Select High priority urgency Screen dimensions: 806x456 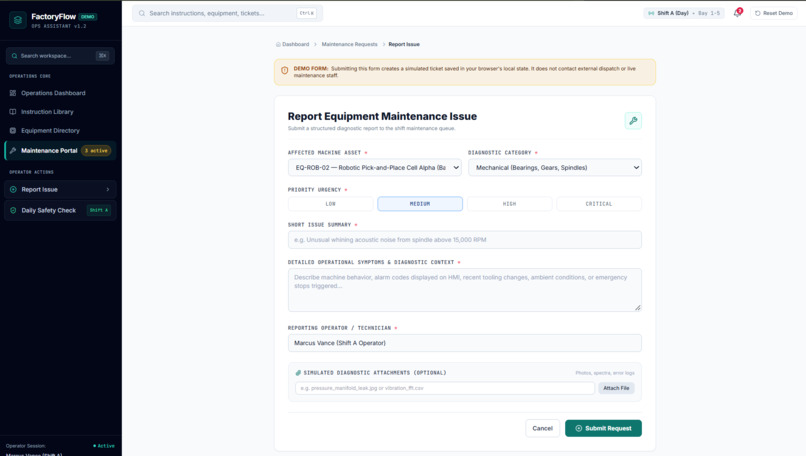tap(509, 204)
